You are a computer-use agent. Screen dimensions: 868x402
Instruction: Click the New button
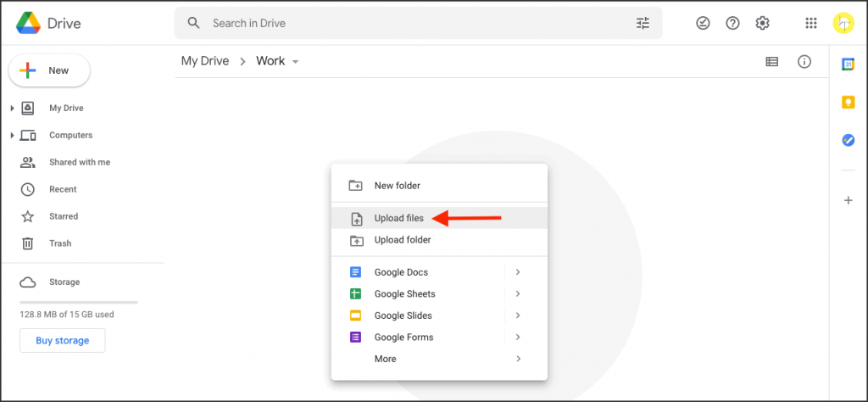(49, 71)
